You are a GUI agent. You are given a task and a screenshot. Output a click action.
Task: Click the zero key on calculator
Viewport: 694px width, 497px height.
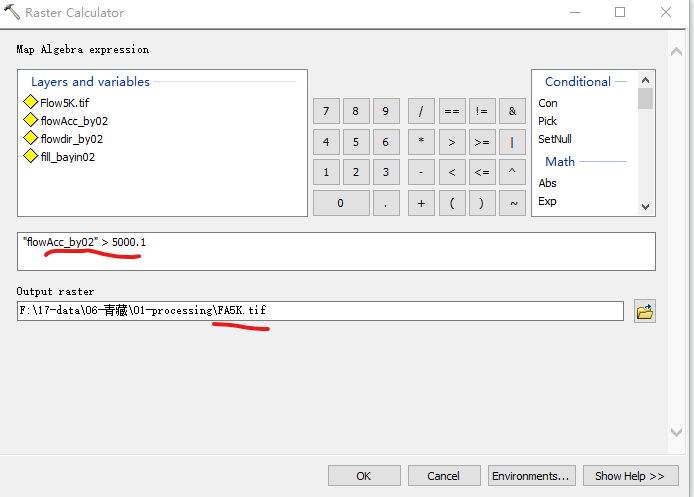[x=340, y=203]
